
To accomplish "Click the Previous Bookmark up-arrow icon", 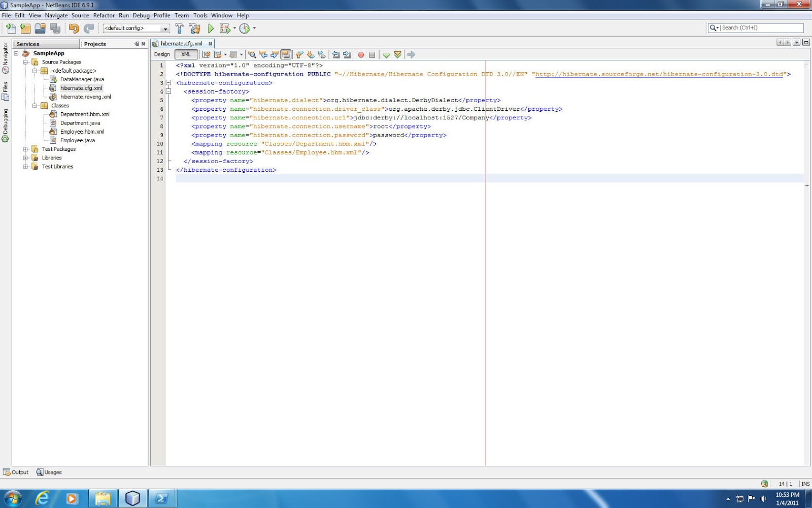I will pos(299,54).
